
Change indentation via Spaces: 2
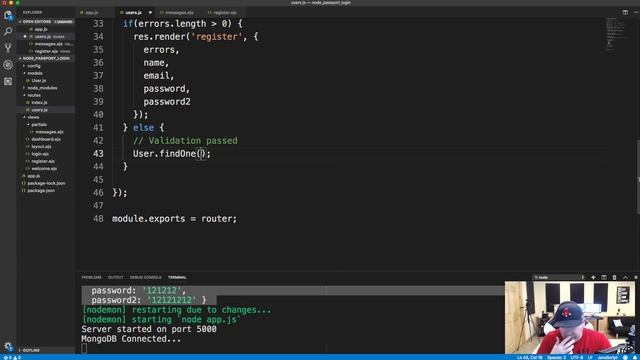(x=557, y=358)
